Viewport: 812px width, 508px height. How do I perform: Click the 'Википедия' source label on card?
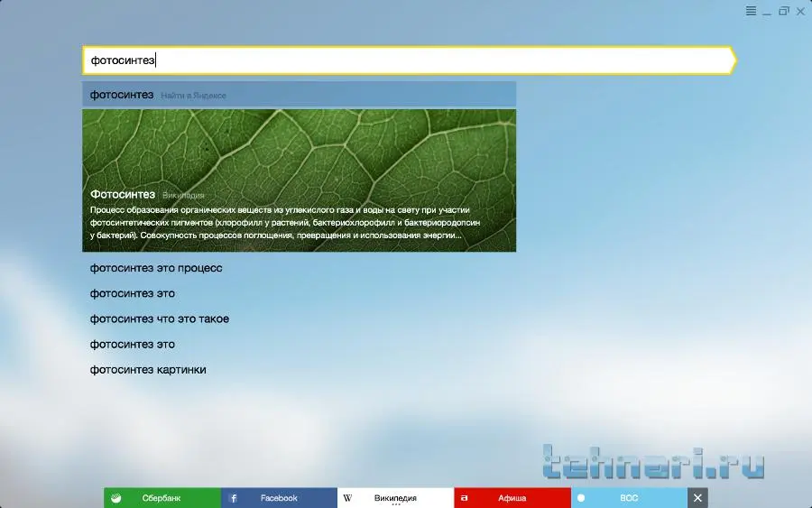(183, 196)
